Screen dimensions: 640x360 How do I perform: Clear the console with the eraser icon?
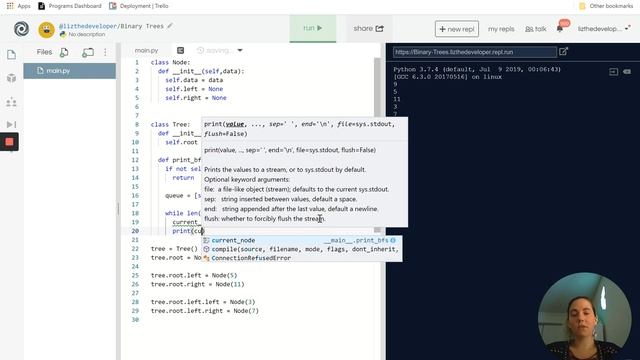pyautogui.click(x=627, y=72)
